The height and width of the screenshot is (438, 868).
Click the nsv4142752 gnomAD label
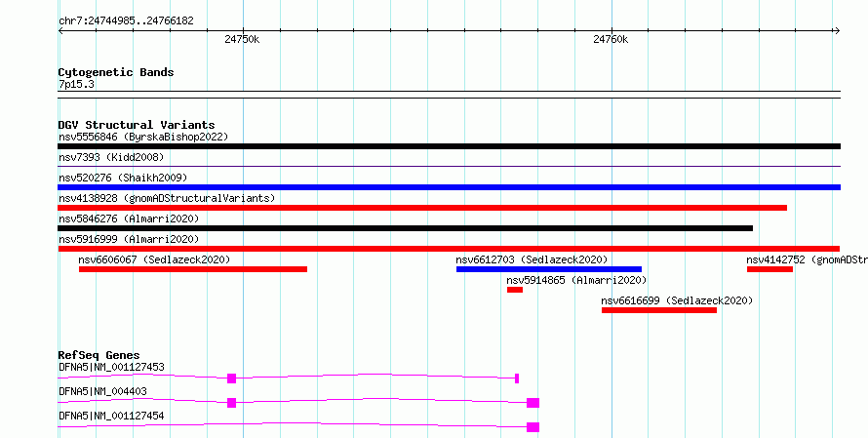click(x=808, y=259)
